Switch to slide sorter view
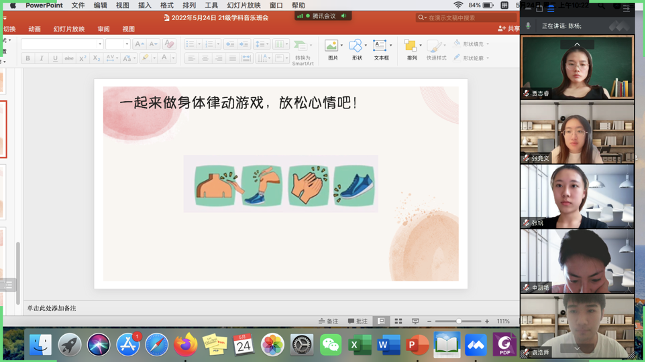 point(398,321)
